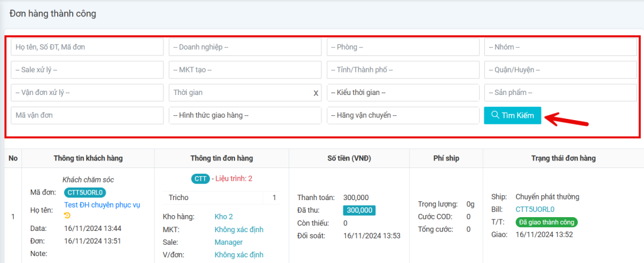
Task: Expand the Vận đơn xử lý dropdown
Action: [87, 92]
